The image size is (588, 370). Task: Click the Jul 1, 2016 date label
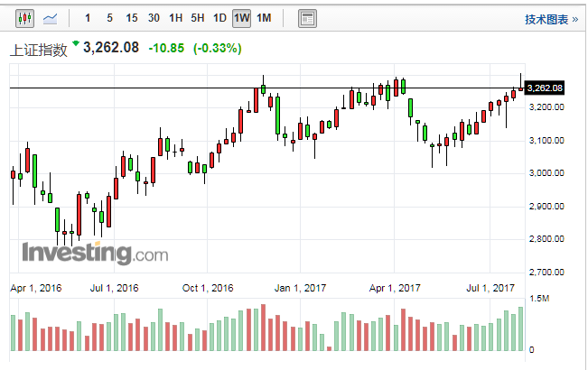point(115,288)
